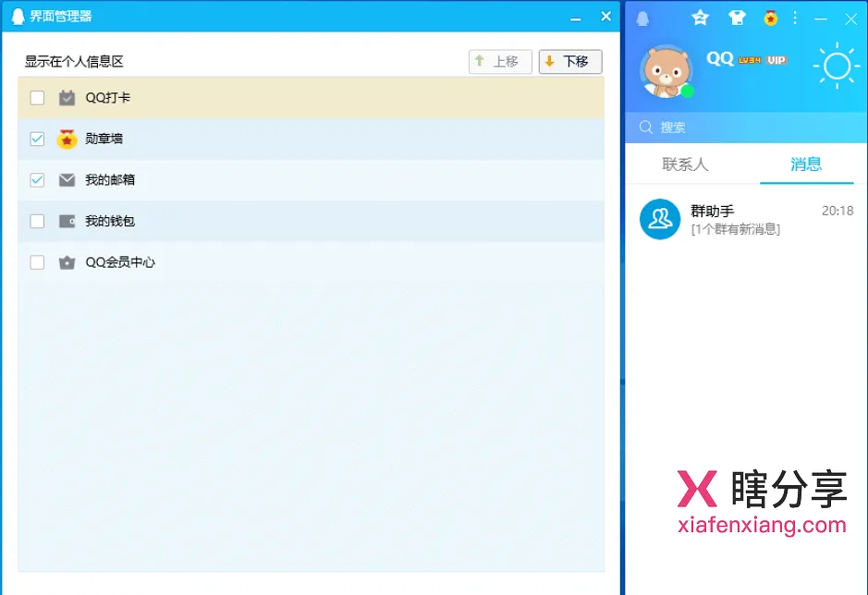Viewport: 868px width, 595px height.
Task: Open the medal wall icon in QQ header
Action: pyautogui.click(x=771, y=18)
